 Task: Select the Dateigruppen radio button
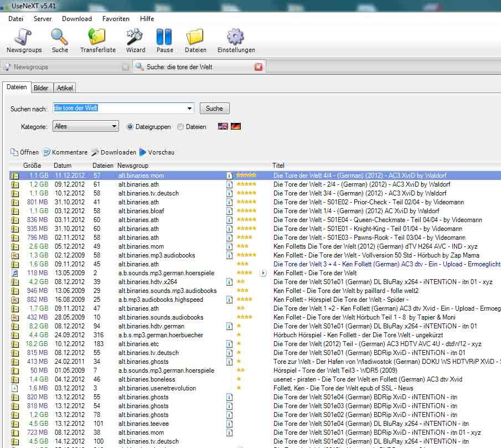(131, 127)
